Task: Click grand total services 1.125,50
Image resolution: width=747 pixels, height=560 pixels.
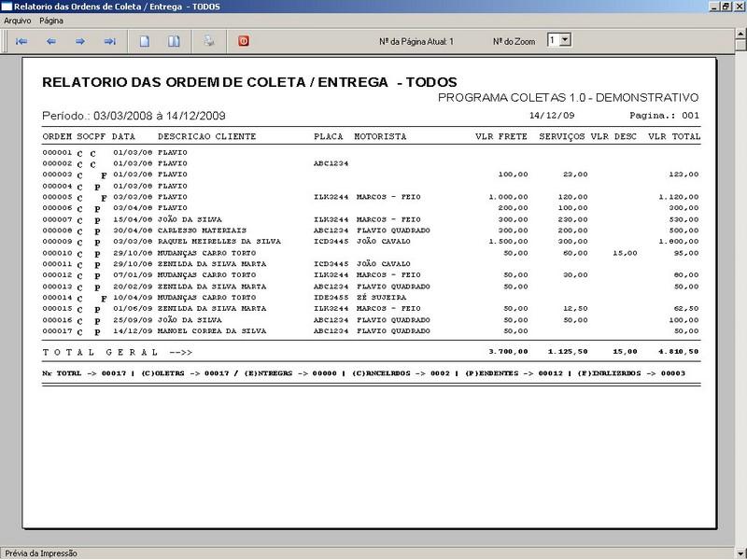Action: click(x=568, y=352)
